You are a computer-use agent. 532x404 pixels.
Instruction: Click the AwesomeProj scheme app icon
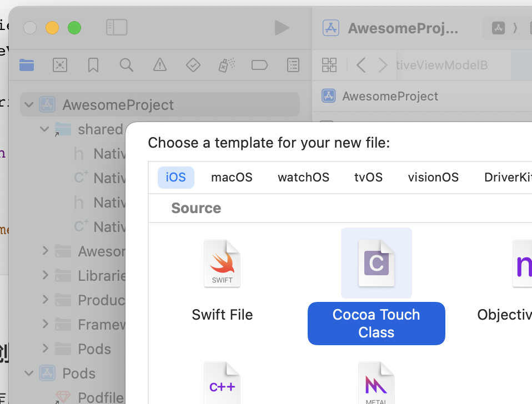point(331,28)
